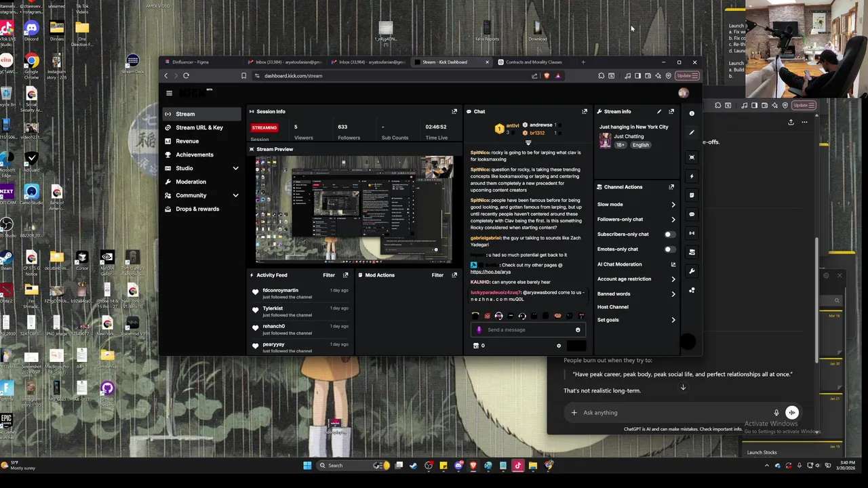Viewport: 868px width, 488px height.
Task: Bookmark the current page in browser
Action: point(243,76)
